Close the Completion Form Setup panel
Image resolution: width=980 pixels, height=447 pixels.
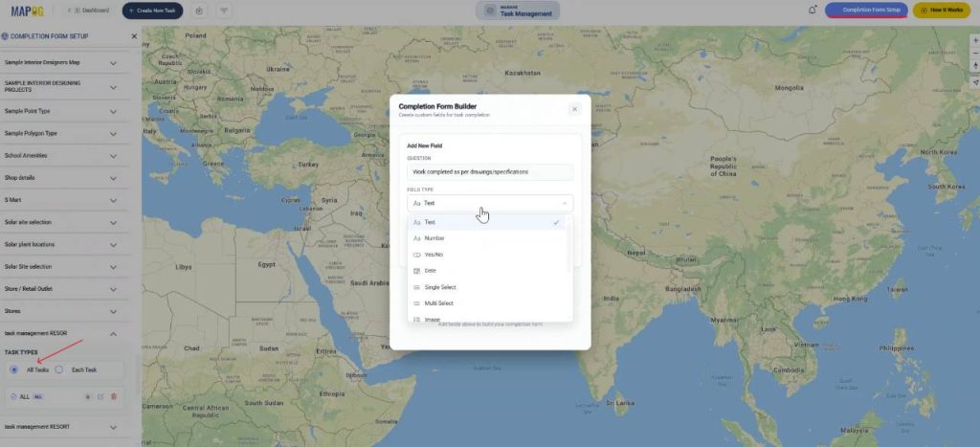click(134, 36)
